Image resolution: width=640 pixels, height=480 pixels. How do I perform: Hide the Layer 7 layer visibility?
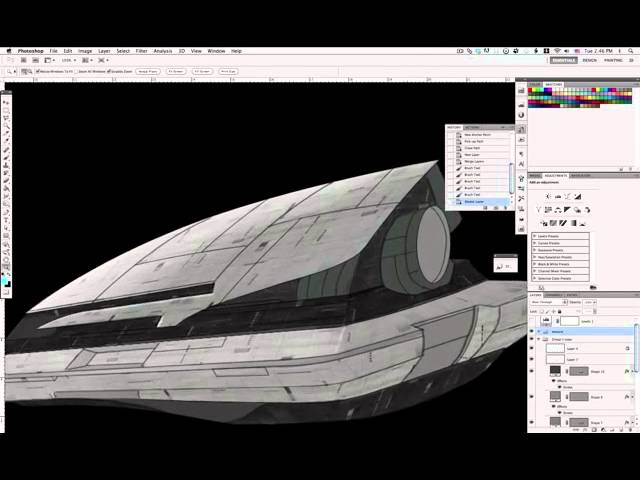pos(532,359)
